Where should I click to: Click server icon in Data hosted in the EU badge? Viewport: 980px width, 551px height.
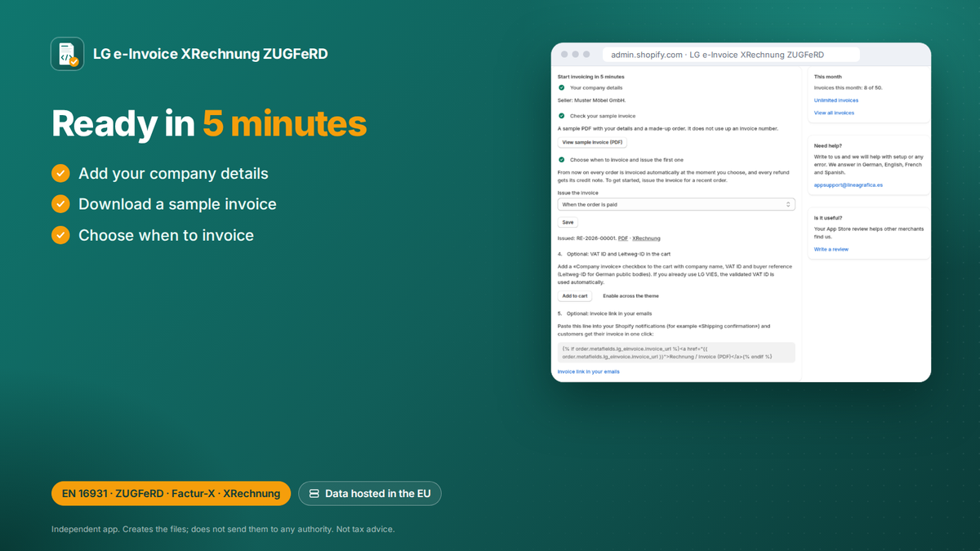tap(314, 494)
